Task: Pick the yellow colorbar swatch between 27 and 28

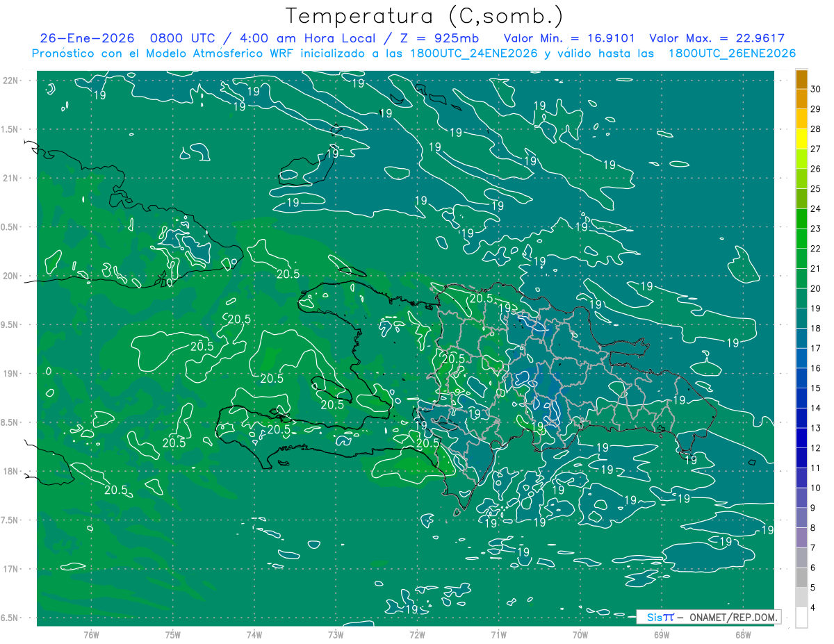Action: pos(801,139)
